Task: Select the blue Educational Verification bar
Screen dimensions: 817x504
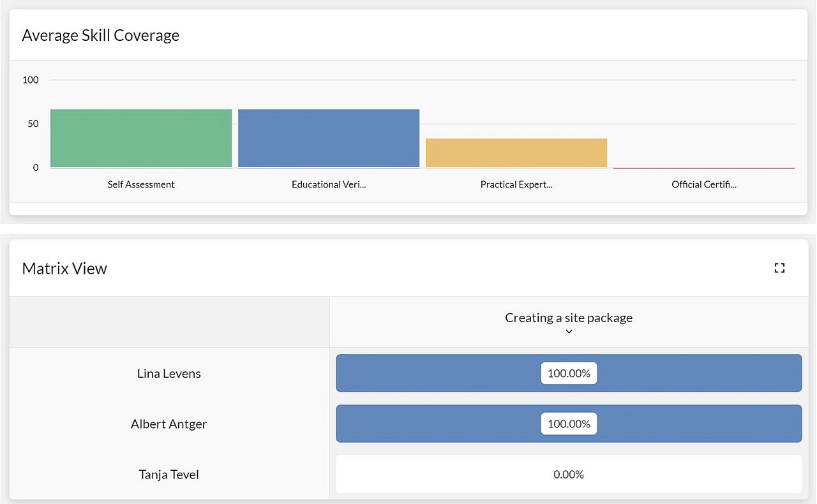Action: click(329, 138)
